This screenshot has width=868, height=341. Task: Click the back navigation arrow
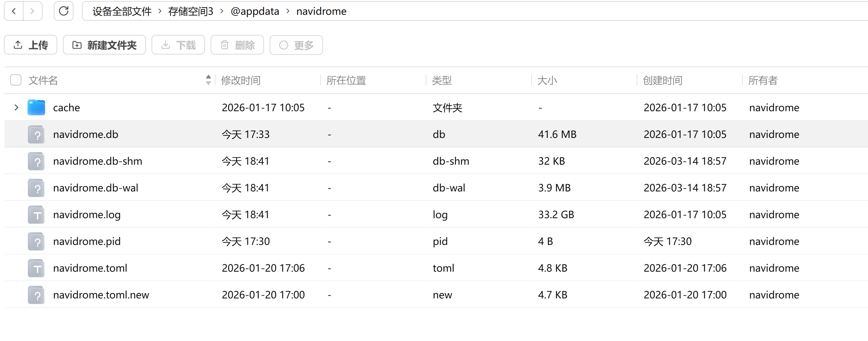[x=13, y=11]
